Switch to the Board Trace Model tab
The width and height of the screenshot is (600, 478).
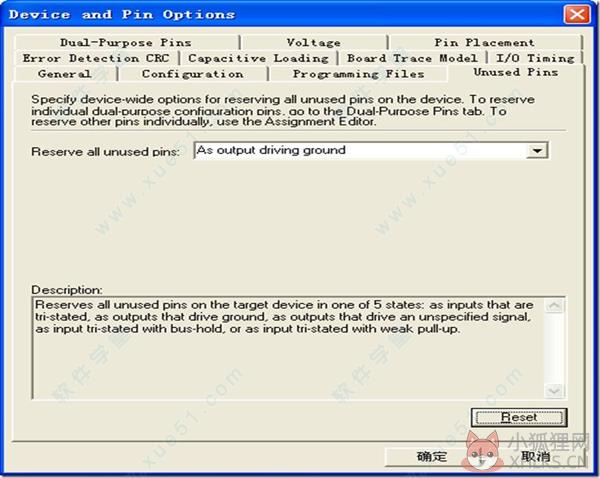pyautogui.click(x=412, y=58)
